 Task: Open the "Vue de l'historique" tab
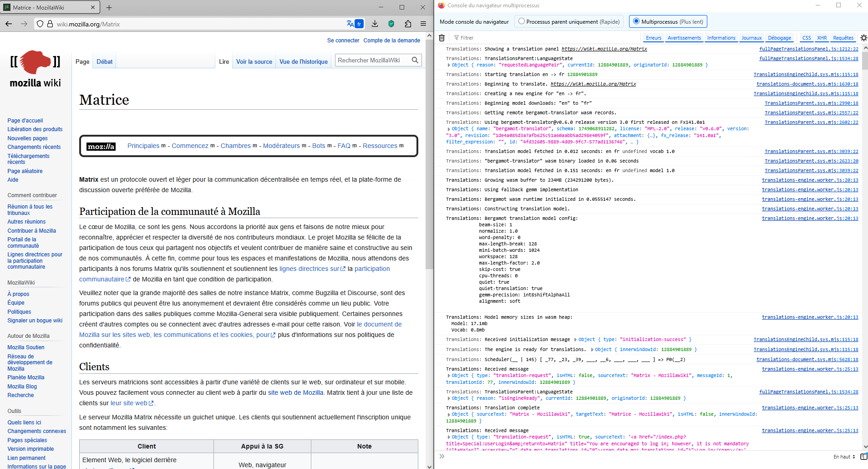pos(303,61)
